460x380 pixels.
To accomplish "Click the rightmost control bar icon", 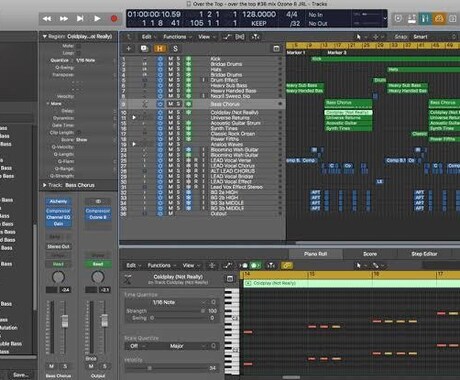I will pyautogui.click(x=453, y=19).
